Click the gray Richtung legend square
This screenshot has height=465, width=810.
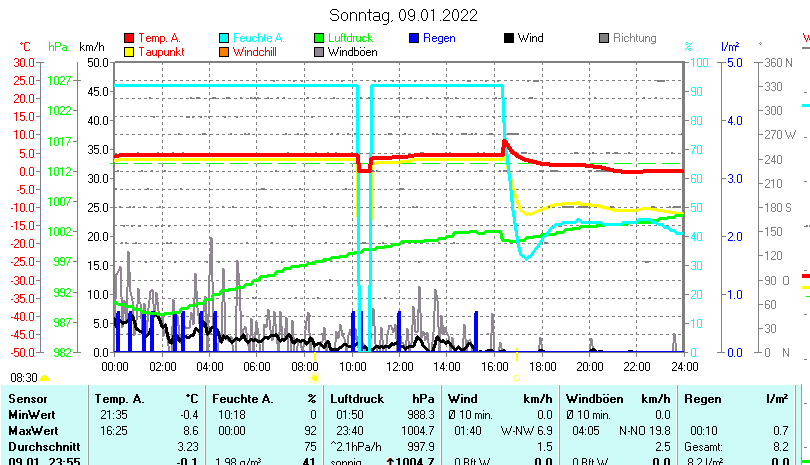click(604, 38)
